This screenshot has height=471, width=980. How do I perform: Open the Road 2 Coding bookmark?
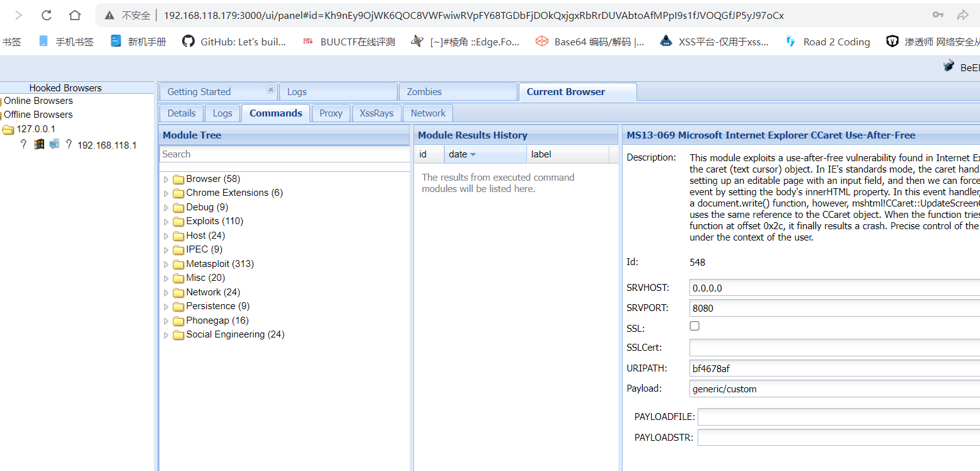pyautogui.click(x=827, y=42)
